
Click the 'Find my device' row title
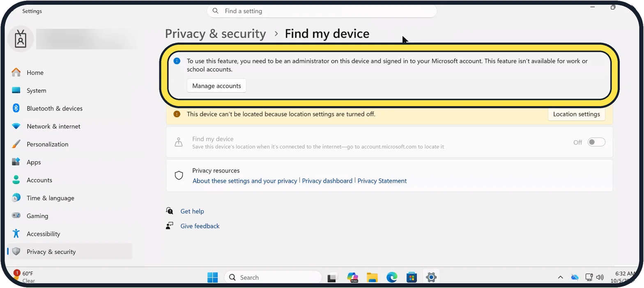pos(213,139)
